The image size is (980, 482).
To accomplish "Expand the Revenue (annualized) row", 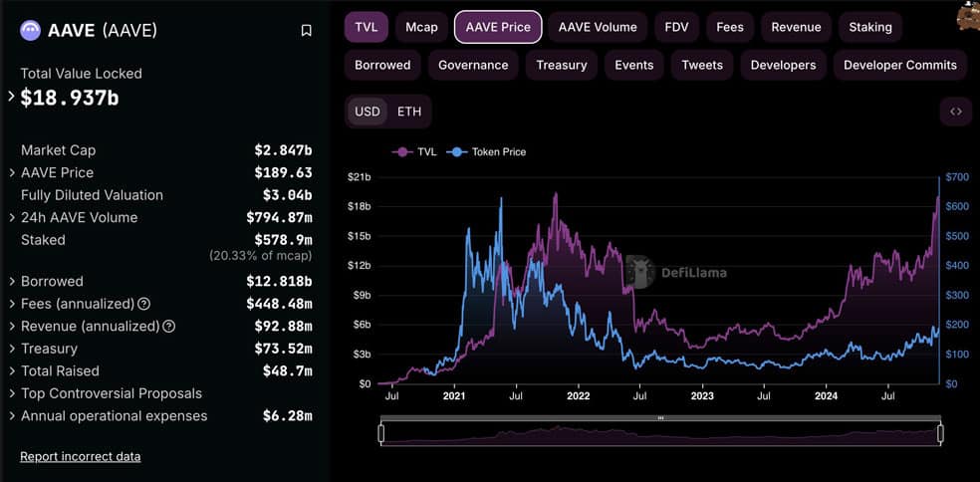I will [12, 327].
